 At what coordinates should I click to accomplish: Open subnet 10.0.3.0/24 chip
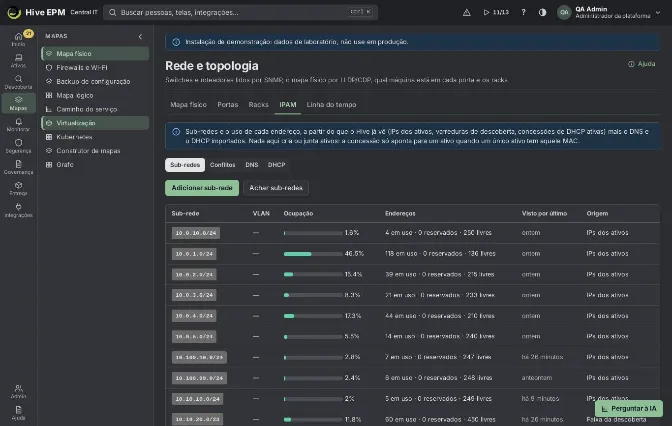click(x=194, y=295)
